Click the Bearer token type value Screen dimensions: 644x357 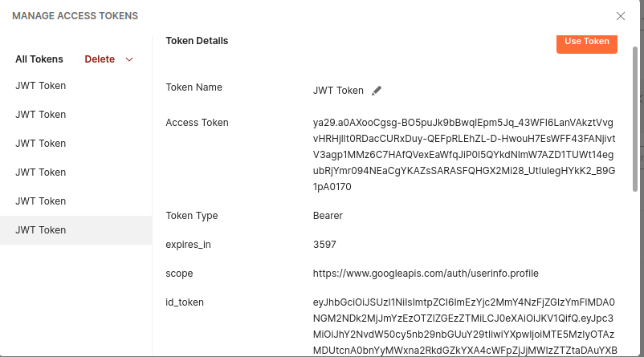pos(328,216)
